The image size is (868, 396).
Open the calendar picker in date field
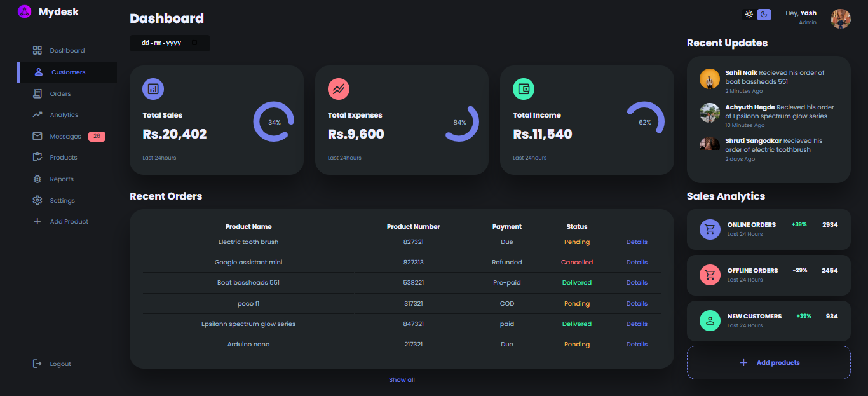coord(194,43)
